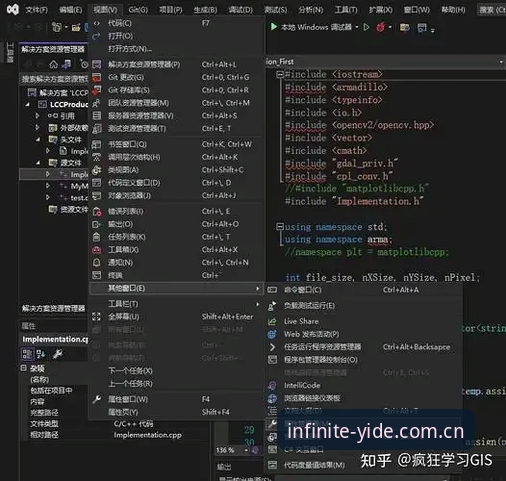Viewport: 506px width, 481px height.
Task: Open 书签窗口(Q) from the View menu
Action: pyautogui.click(x=177, y=144)
